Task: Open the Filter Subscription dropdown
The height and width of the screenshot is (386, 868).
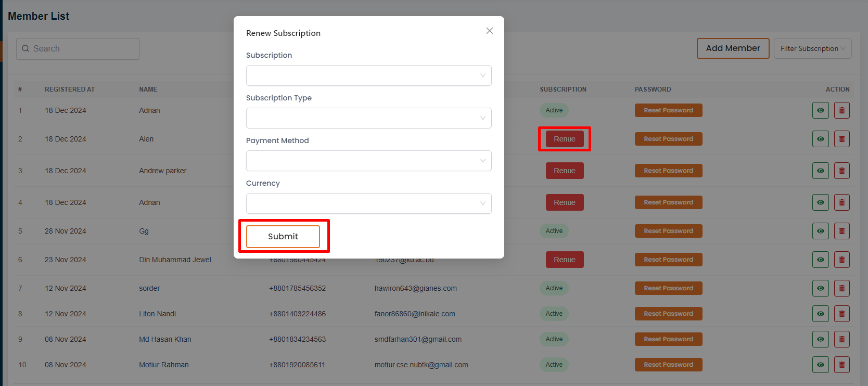Action: coord(812,48)
